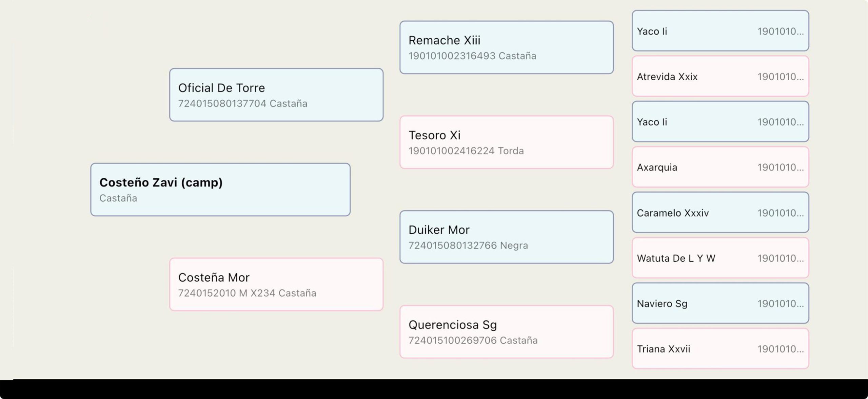Open the Costeña Mor pedigree card
Screen dimensions: 868x399
[276, 284]
